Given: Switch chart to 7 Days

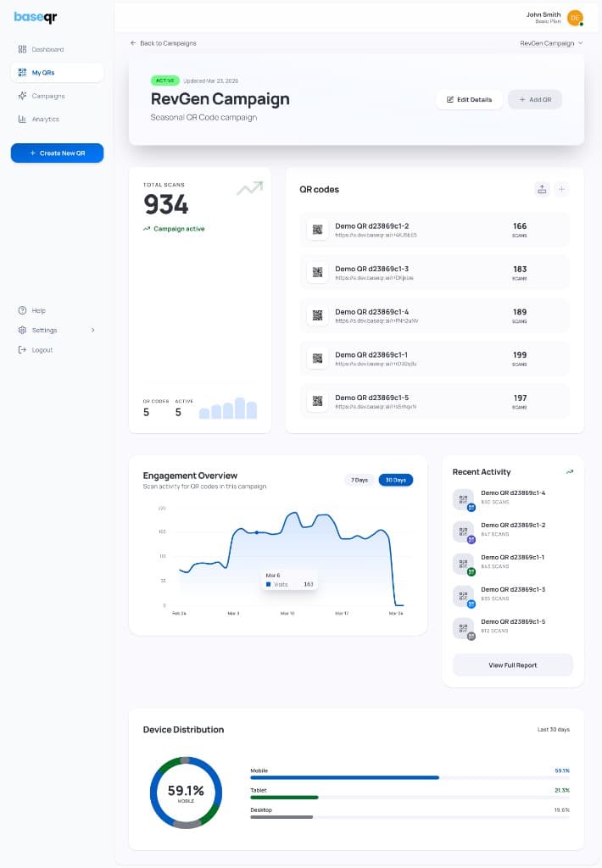Looking at the screenshot, I should pos(360,480).
